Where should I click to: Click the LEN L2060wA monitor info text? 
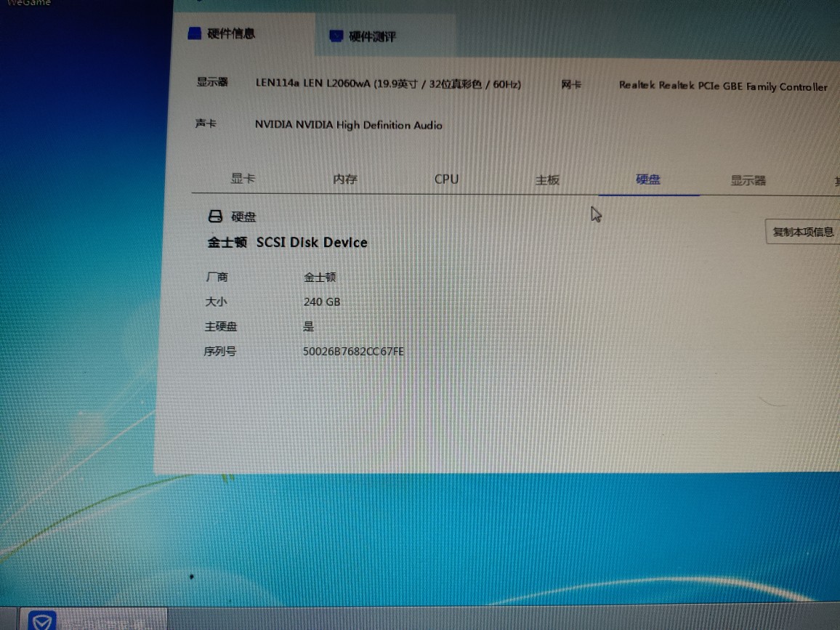click(388, 84)
